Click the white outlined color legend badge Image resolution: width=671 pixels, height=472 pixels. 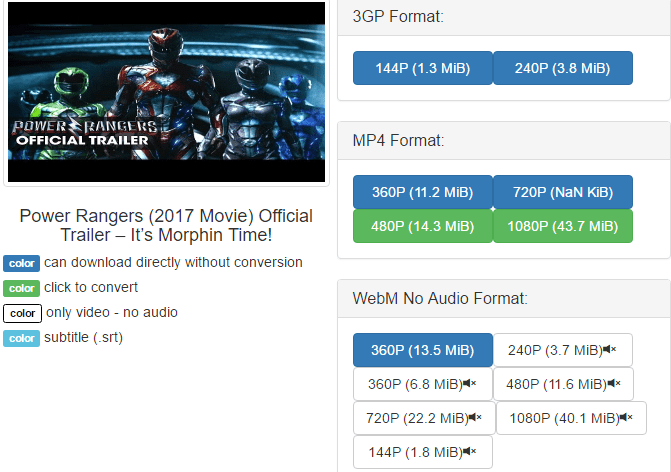click(x=22, y=313)
